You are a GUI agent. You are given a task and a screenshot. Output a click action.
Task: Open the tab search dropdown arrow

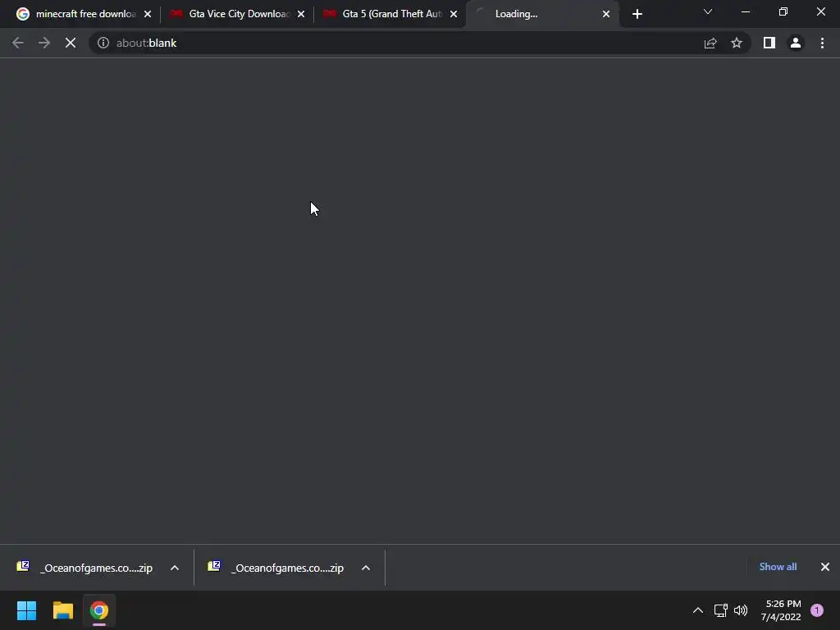click(708, 11)
